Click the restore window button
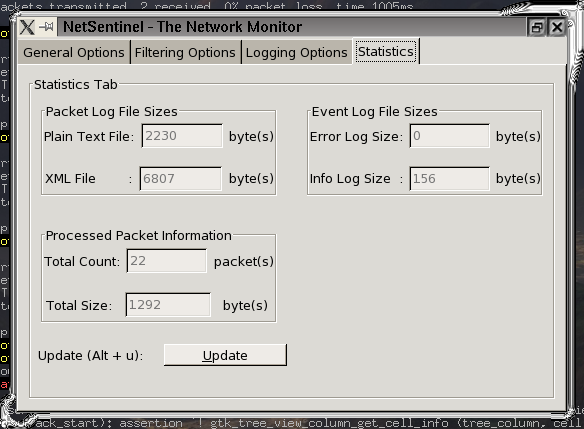Viewport: 584px width, 429px height. (537, 27)
